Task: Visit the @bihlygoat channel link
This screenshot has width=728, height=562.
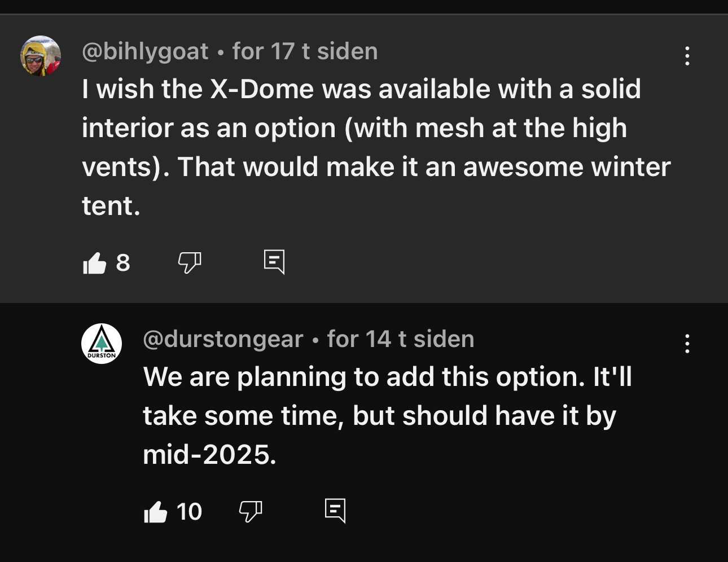Action: click(x=145, y=51)
